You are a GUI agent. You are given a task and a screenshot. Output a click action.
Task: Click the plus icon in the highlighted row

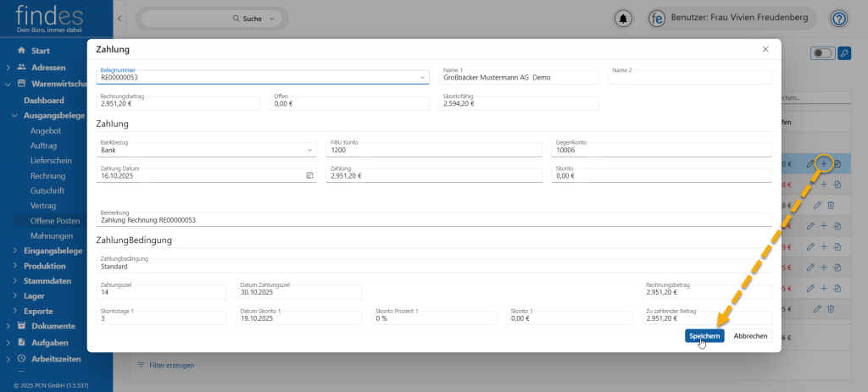tap(824, 163)
